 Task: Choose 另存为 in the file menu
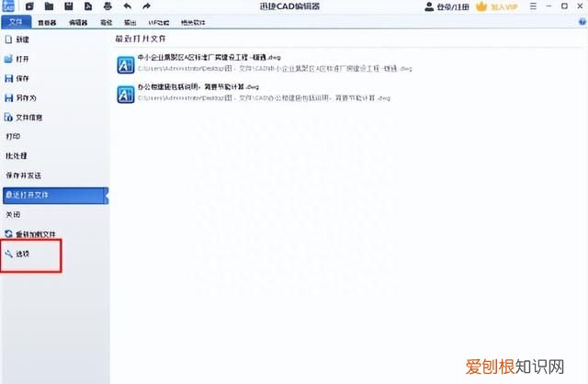click(x=20, y=98)
